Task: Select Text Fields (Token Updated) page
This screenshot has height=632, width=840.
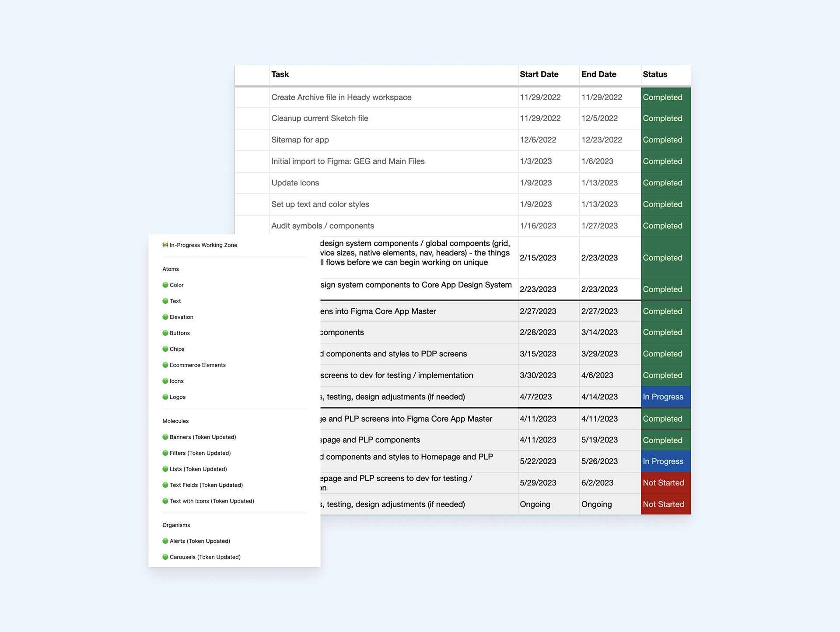Action: click(x=206, y=485)
